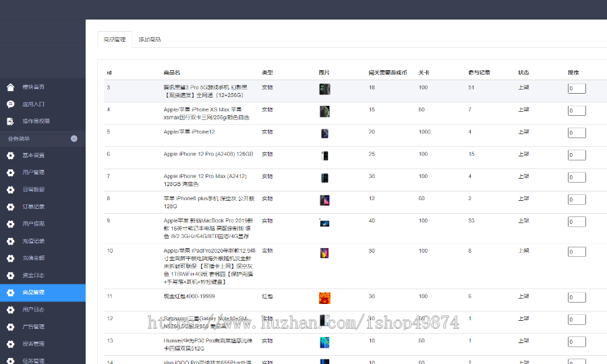Select product name 'Apple/苹果 iPhone12'
Viewport: 607px width, 364px height.
pos(189,132)
